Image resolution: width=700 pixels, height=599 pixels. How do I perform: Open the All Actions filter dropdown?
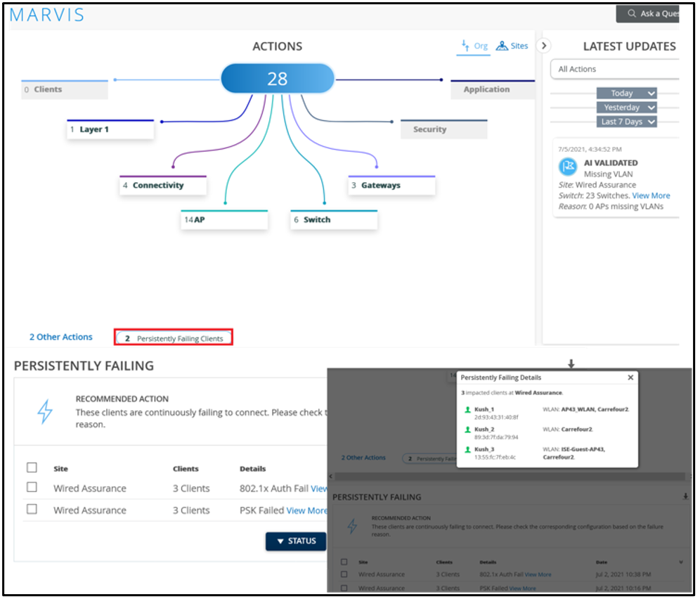(x=614, y=69)
